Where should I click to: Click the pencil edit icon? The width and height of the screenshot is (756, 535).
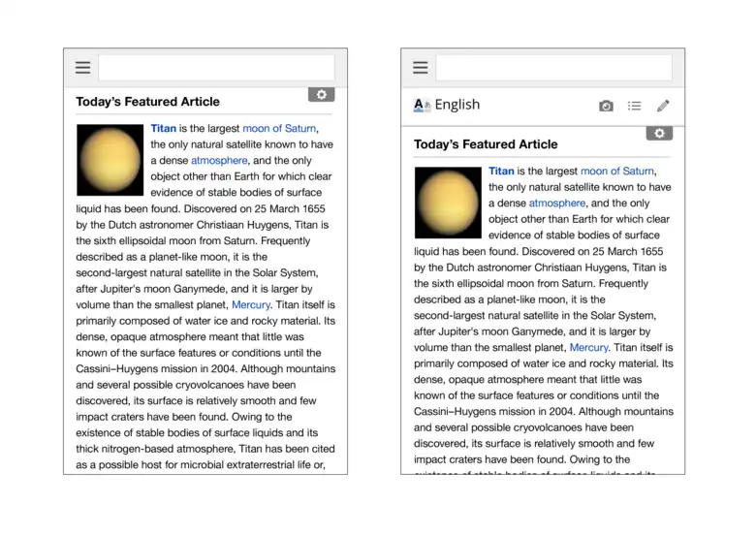(663, 106)
